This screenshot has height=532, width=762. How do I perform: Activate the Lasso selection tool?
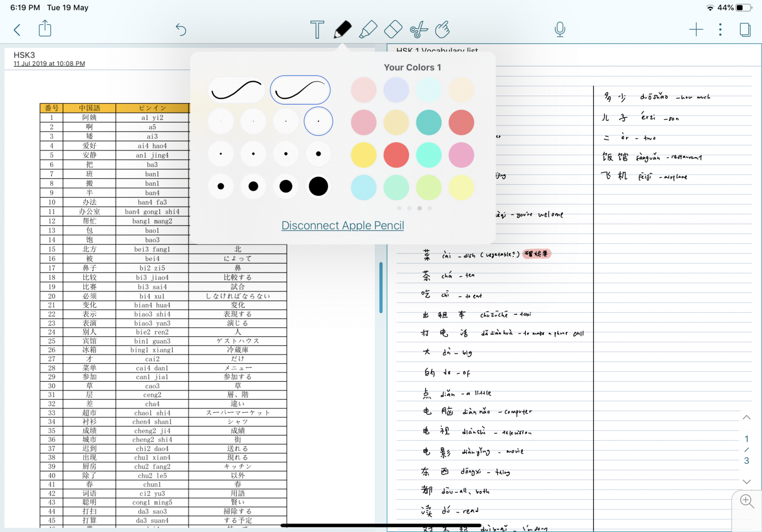click(x=418, y=30)
